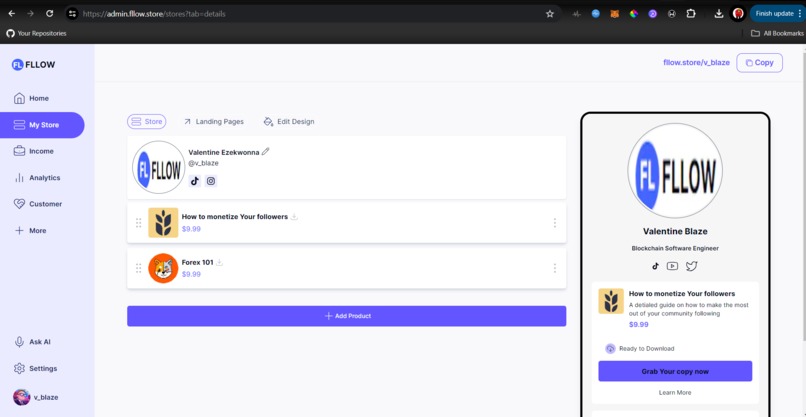The image size is (806, 417).
Task: Expand the More sidebar menu
Action: (30, 231)
